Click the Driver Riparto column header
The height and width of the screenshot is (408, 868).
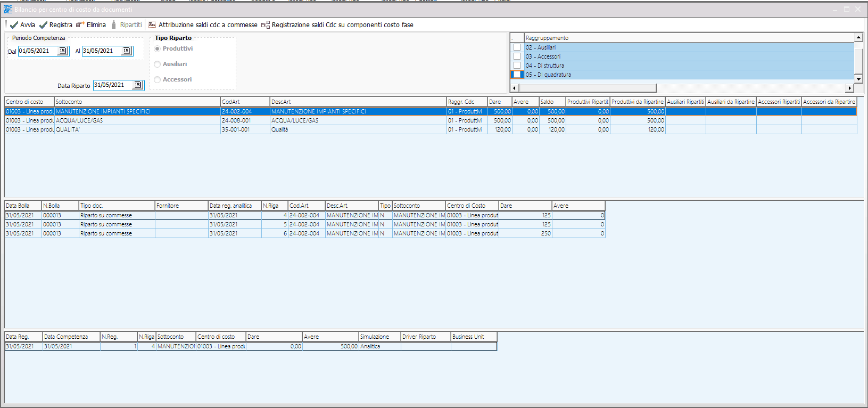(x=426, y=337)
